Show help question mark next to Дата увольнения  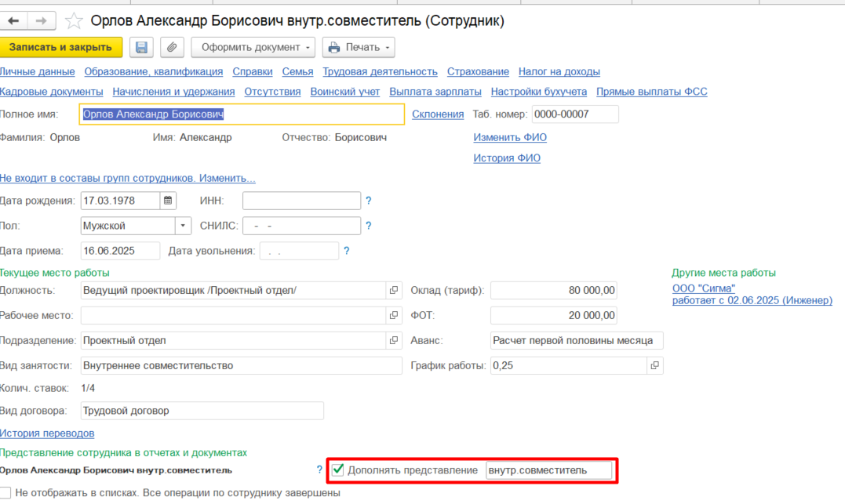[347, 251]
